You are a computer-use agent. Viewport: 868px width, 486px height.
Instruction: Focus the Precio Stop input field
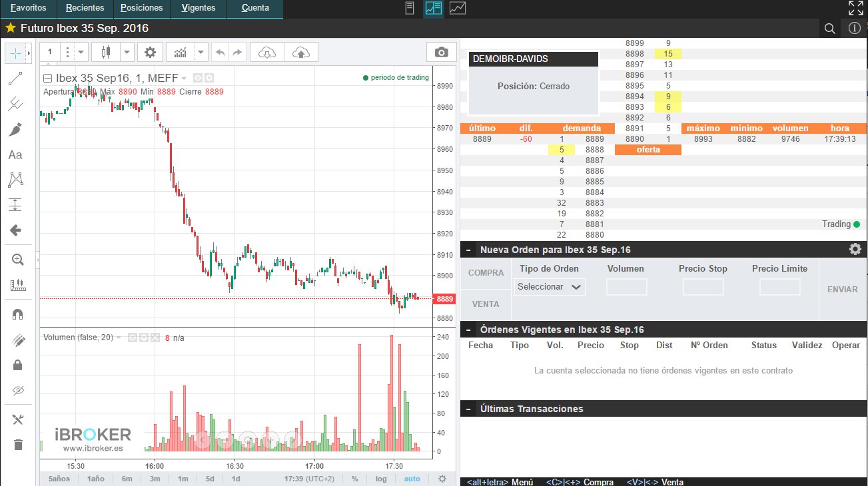[x=703, y=287]
